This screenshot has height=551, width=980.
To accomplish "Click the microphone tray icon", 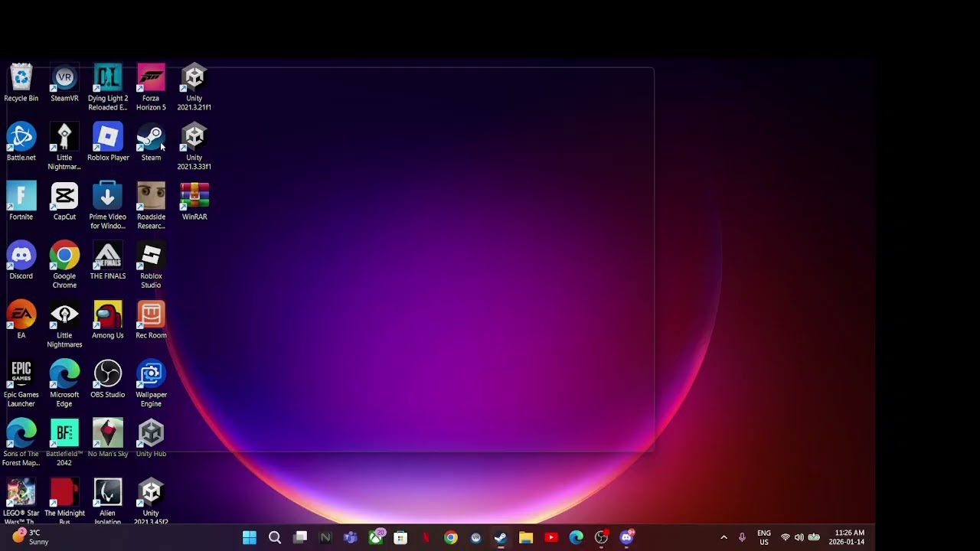I will pos(742,538).
